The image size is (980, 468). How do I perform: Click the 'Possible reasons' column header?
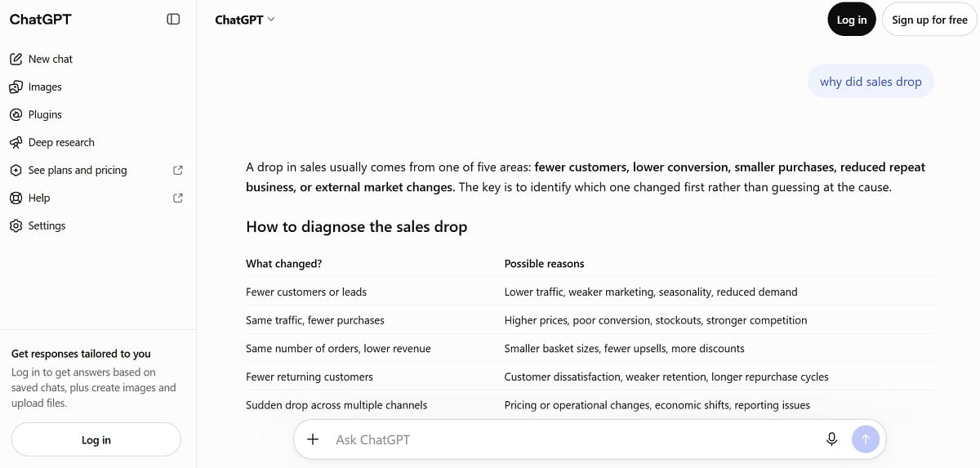544,264
